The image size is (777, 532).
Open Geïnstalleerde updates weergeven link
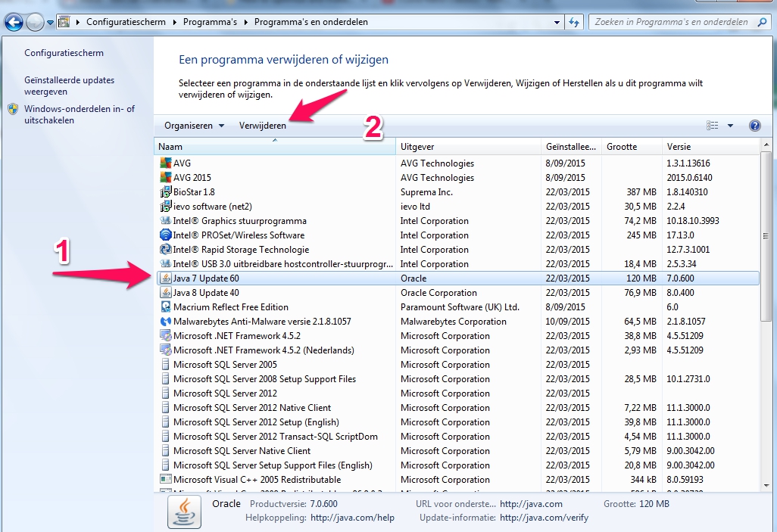click(x=69, y=86)
